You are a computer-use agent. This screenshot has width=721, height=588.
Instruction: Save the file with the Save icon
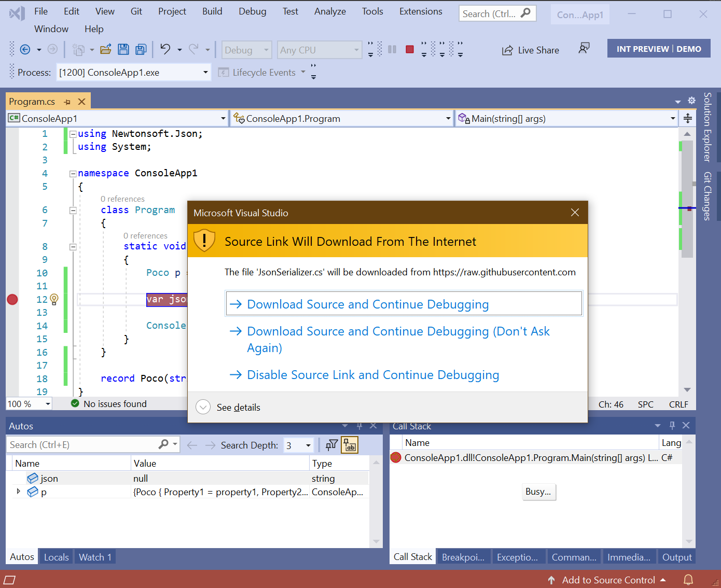(x=123, y=49)
